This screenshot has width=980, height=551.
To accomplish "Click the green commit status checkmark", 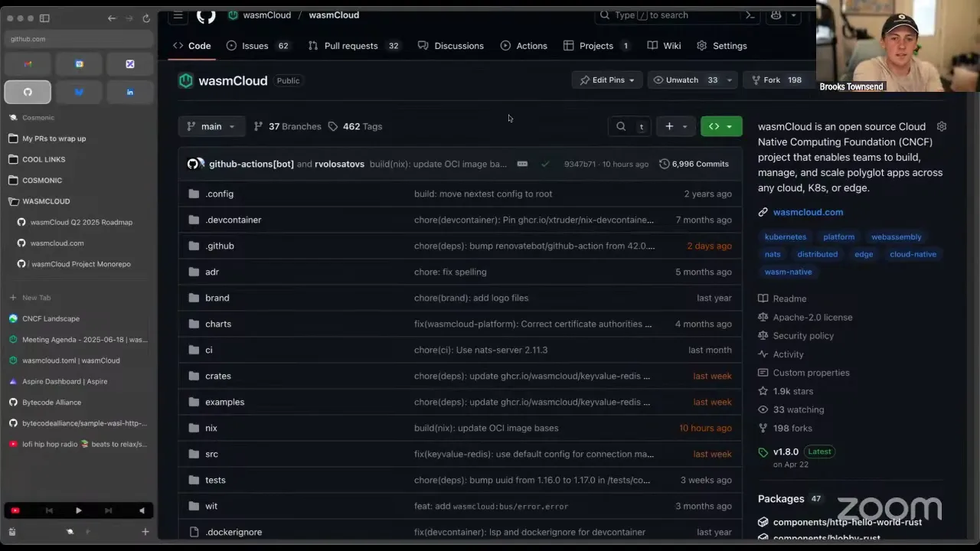I will click(x=545, y=164).
